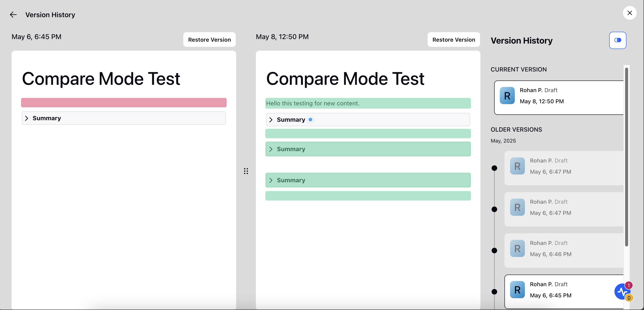Click the back arrow beside Version History
This screenshot has height=310, width=644.
[13, 15]
